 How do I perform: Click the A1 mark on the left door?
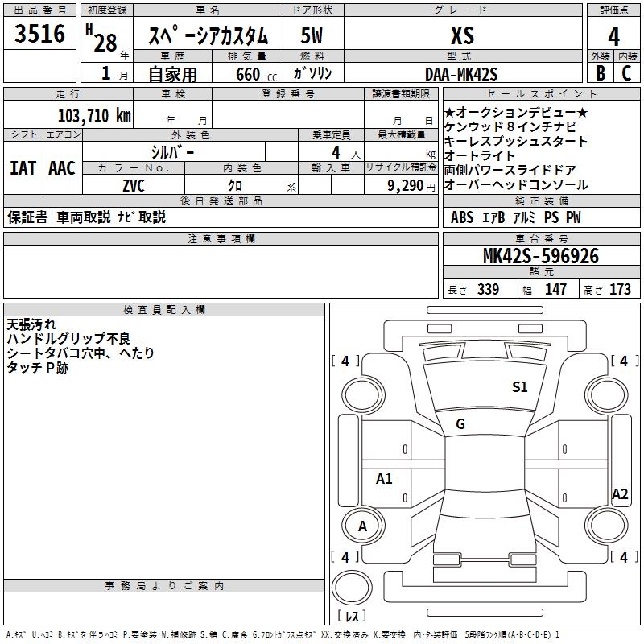click(x=384, y=478)
